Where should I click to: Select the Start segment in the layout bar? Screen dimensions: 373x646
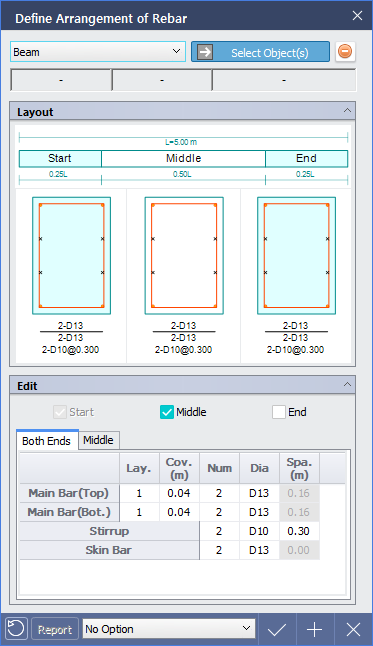tap(60, 159)
